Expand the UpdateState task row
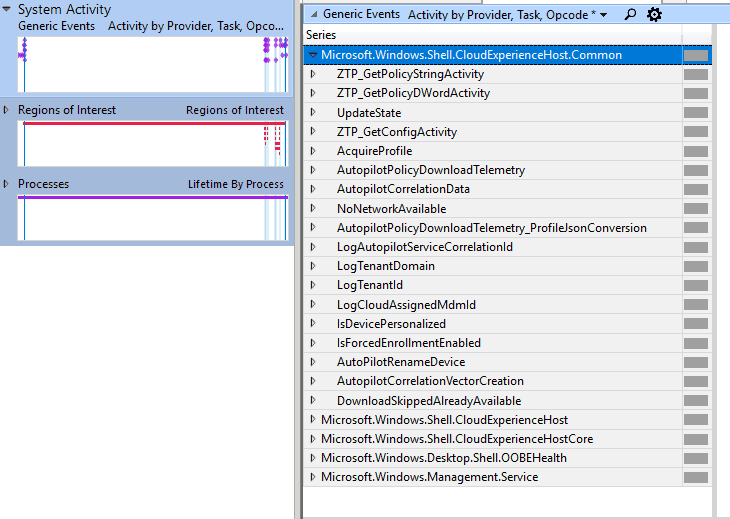 [313, 112]
